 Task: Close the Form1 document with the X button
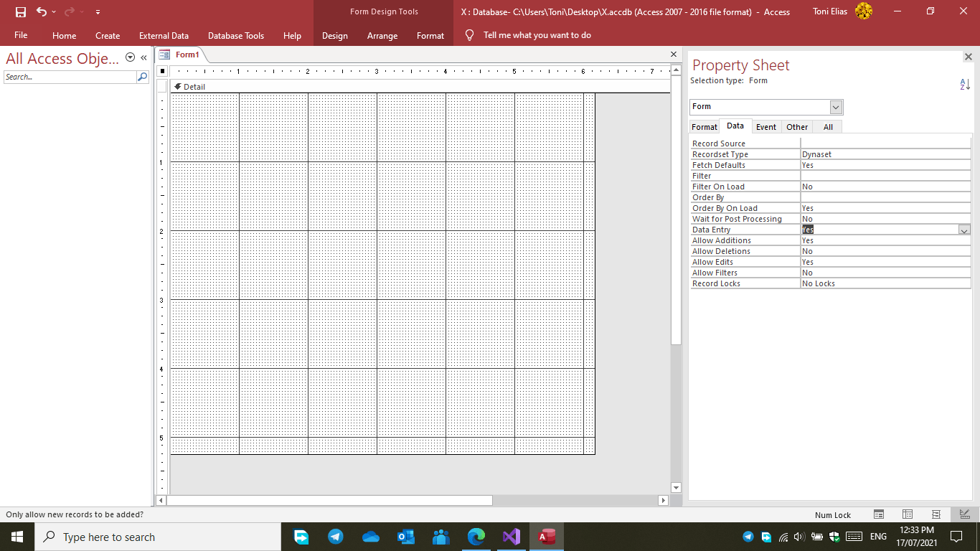point(673,55)
